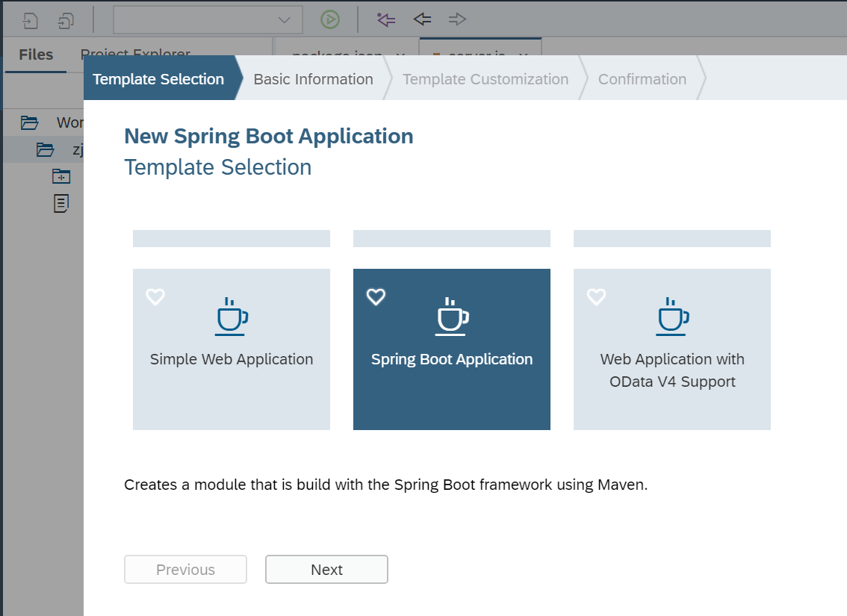Click the Previous button
This screenshot has width=847, height=616.
185,570
